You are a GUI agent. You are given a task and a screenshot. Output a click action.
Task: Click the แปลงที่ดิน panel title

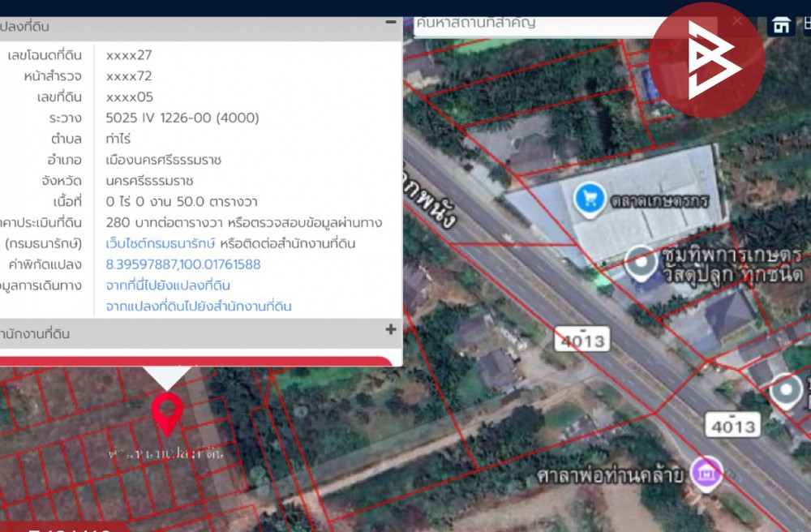[x=24, y=27]
